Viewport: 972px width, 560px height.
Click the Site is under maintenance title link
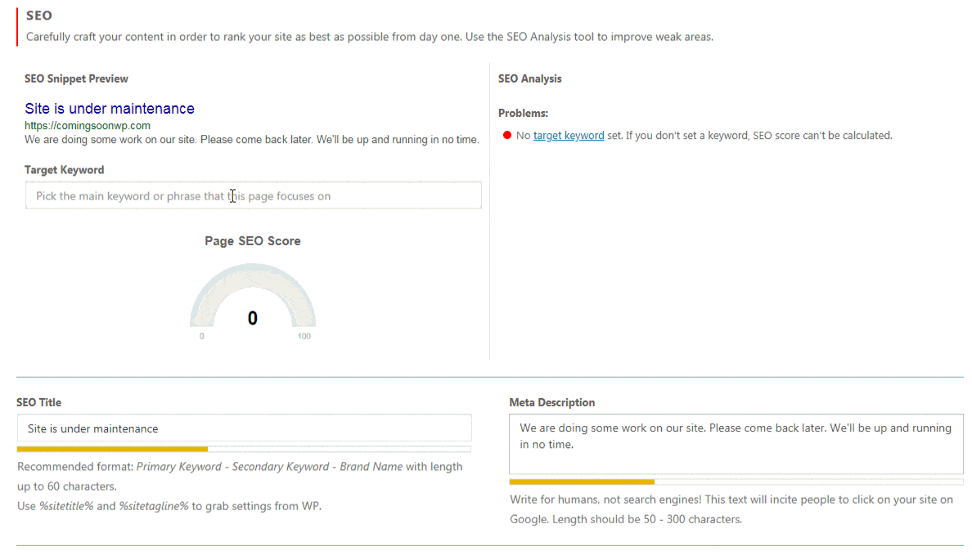[109, 108]
